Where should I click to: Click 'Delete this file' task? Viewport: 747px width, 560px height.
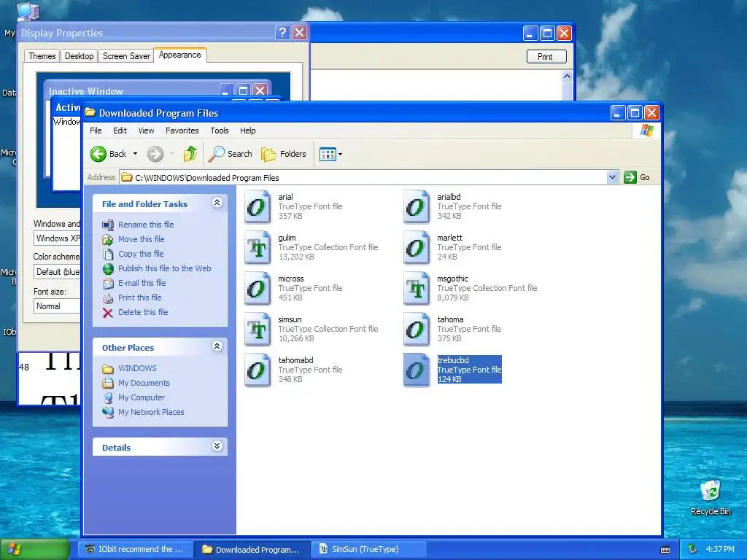pos(143,312)
